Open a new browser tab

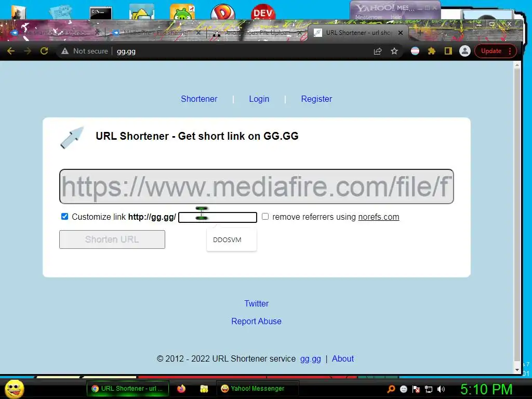pos(420,33)
